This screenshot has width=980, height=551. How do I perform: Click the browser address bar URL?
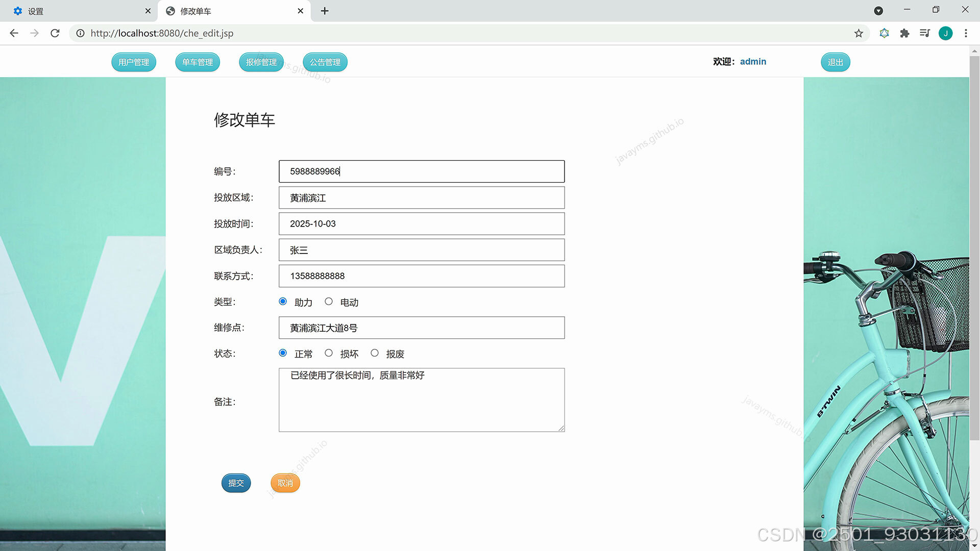point(162,33)
